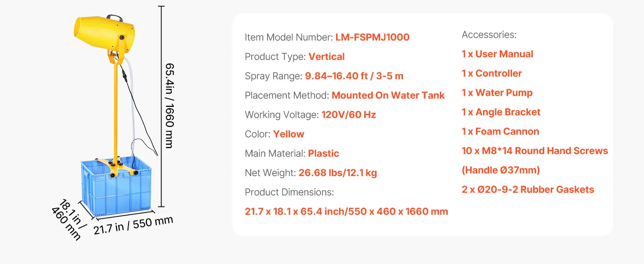Click 10 x M8*14 Round Hand Screws
The image size is (644, 264).
click(534, 151)
